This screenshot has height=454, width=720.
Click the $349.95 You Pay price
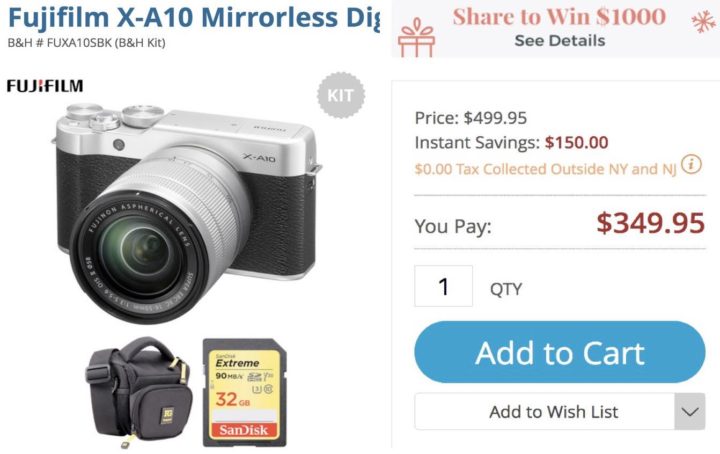650,223
